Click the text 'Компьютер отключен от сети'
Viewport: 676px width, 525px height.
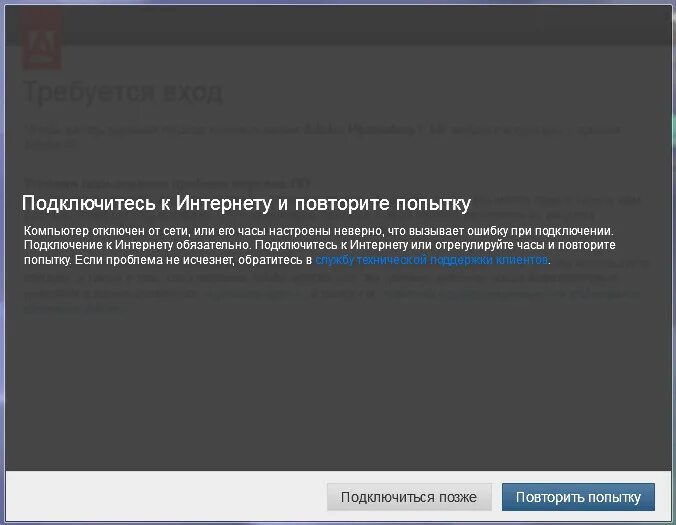click(106, 231)
